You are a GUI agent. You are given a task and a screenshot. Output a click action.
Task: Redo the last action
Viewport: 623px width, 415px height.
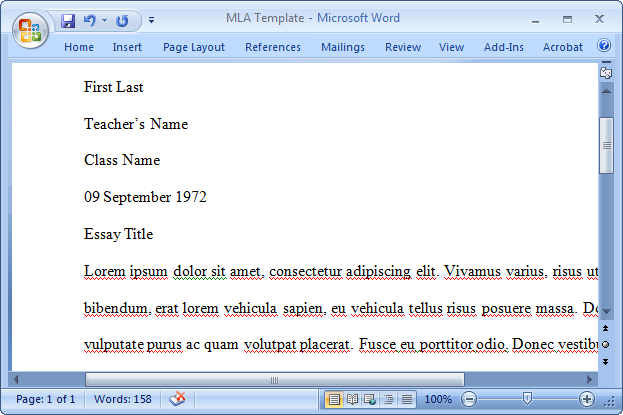(122, 20)
